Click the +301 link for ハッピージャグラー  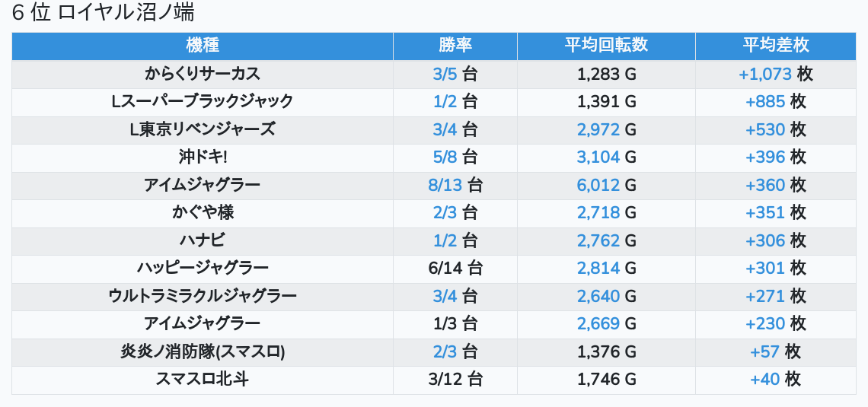[765, 268]
